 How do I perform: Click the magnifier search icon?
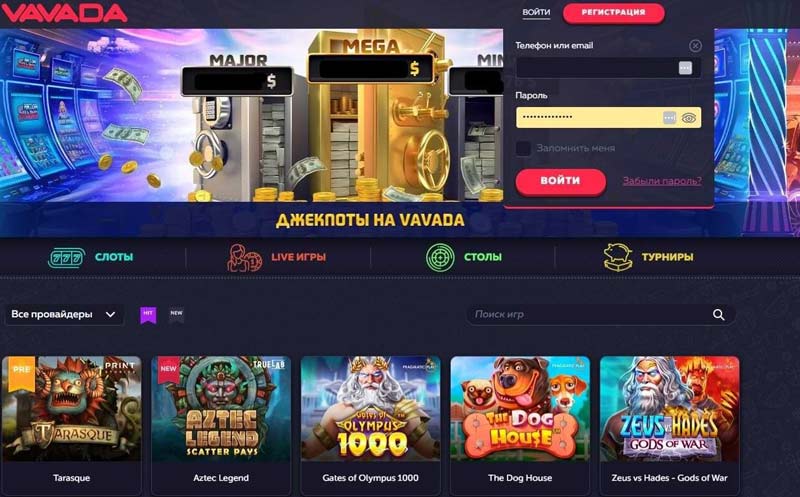(x=718, y=315)
